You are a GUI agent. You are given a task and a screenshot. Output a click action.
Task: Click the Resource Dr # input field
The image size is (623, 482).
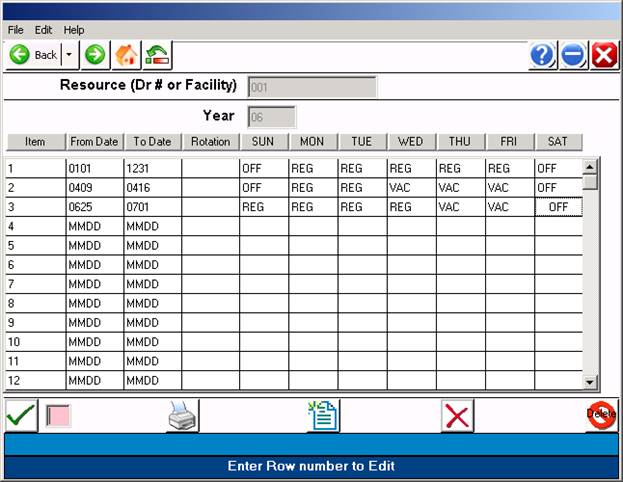[x=311, y=87]
